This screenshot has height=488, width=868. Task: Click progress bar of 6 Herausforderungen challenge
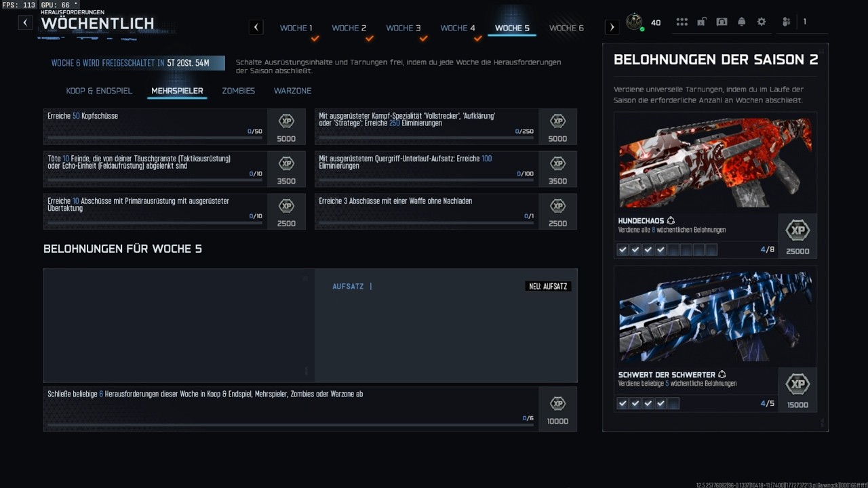point(290,425)
